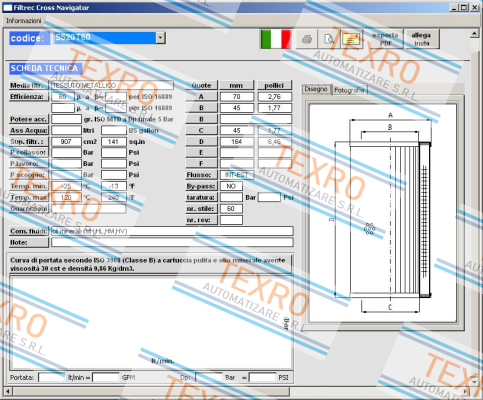The height and width of the screenshot is (400, 483).
Task: Click the Media filtr. label button
Action: pyautogui.click(x=29, y=85)
